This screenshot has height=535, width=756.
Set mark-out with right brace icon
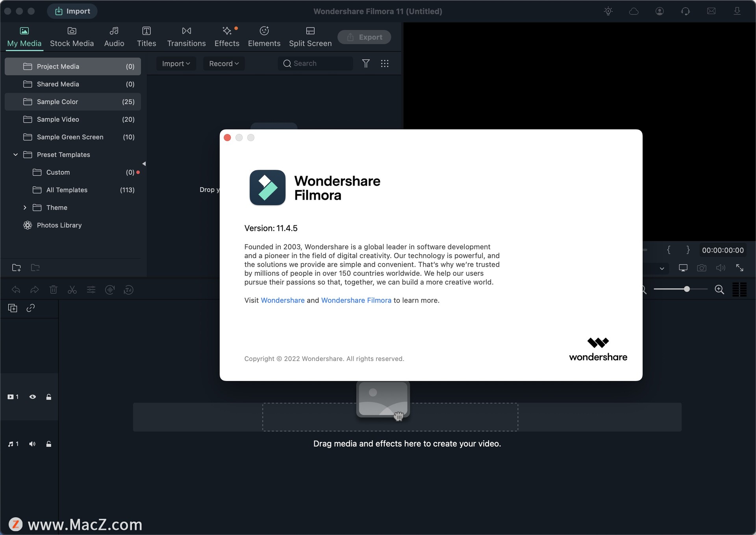pos(688,250)
